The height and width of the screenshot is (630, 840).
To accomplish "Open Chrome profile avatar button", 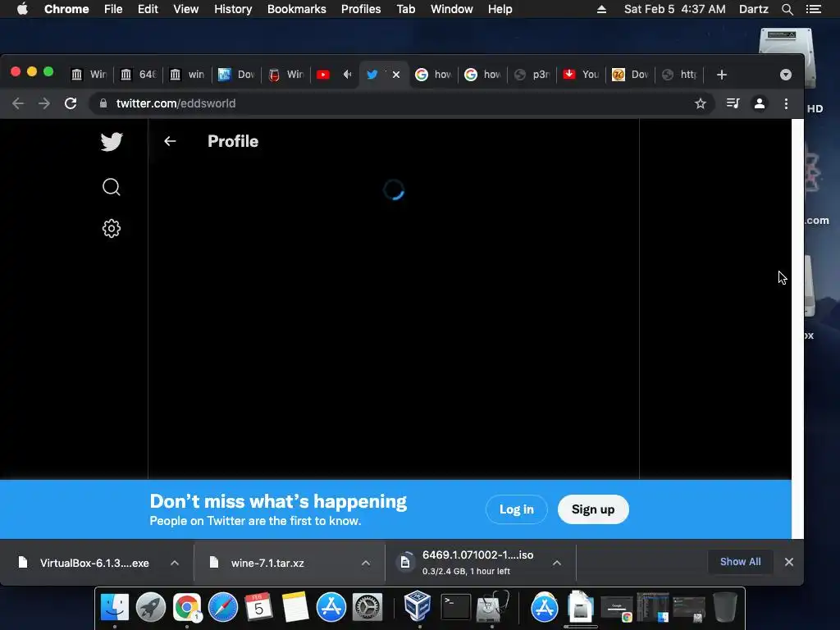I will (760, 103).
